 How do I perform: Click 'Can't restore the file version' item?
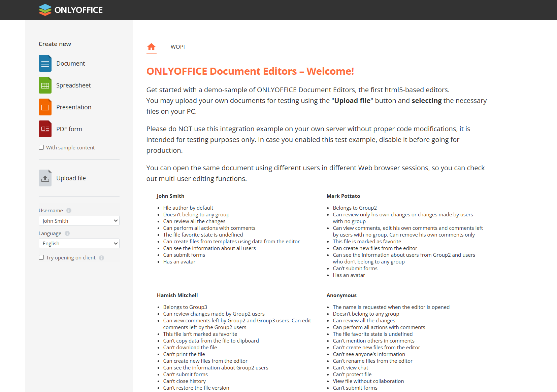196,388
